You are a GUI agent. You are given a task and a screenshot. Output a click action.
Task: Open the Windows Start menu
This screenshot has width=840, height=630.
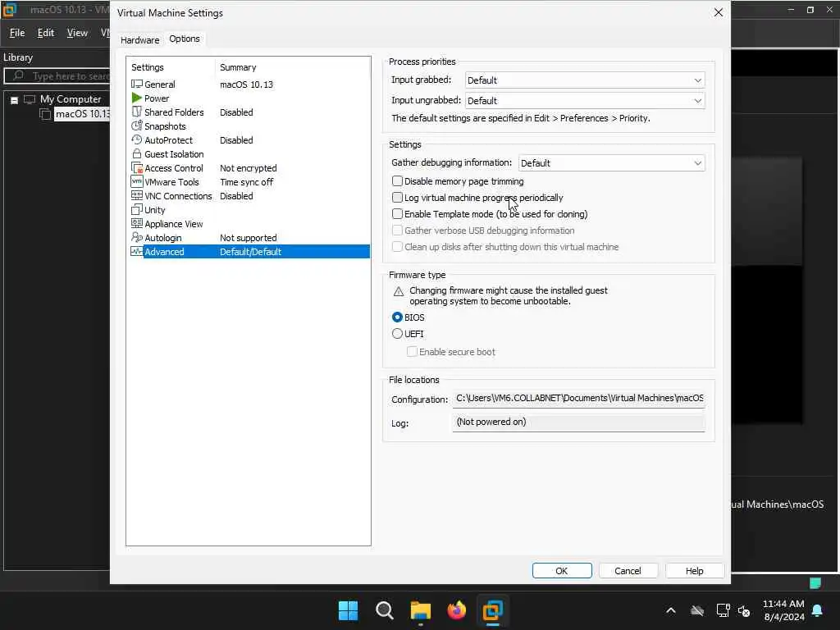click(348, 610)
